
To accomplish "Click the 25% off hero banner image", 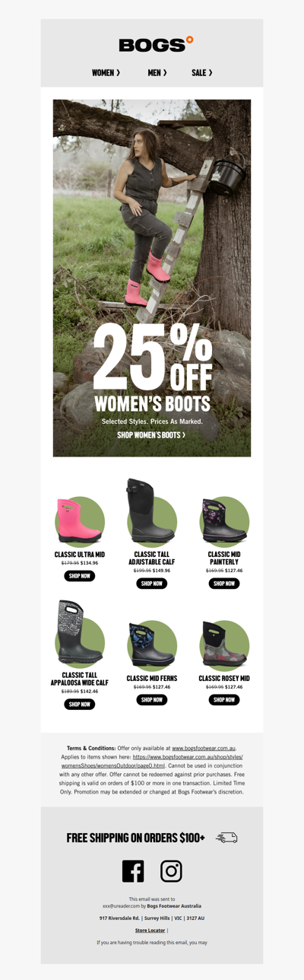I will click(152, 278).
